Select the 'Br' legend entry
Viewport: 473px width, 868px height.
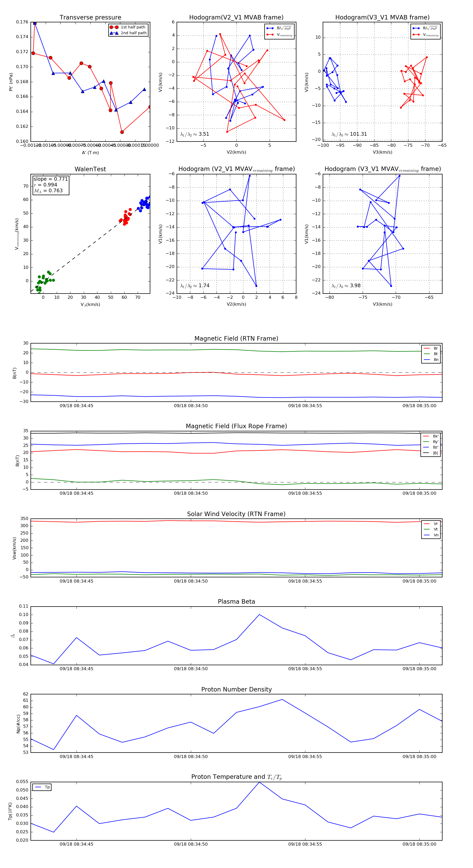pos(431,349)
